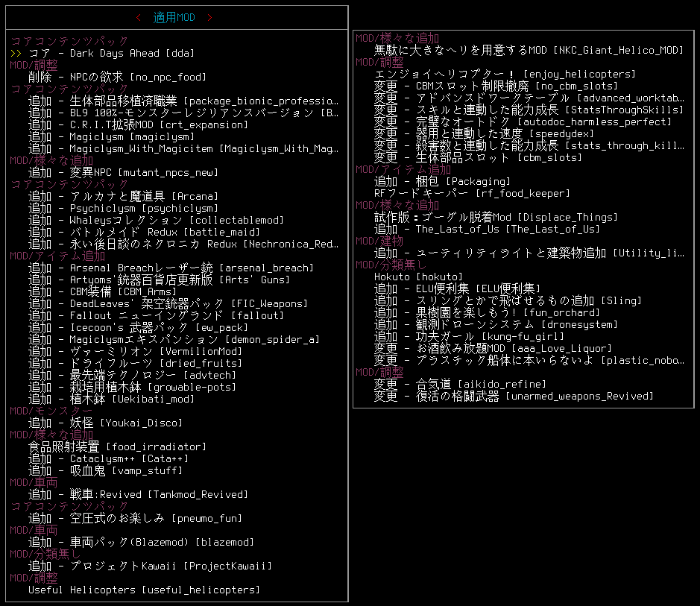Select Cataclysm++ [Cata++] entry
This screenshot has width=700, height=606.
tap(108, 458)
